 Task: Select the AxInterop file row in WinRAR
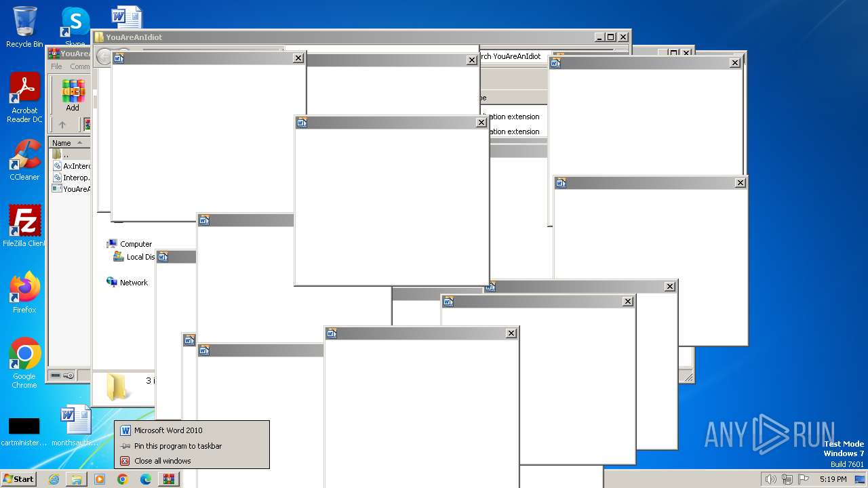coord(71,166)
